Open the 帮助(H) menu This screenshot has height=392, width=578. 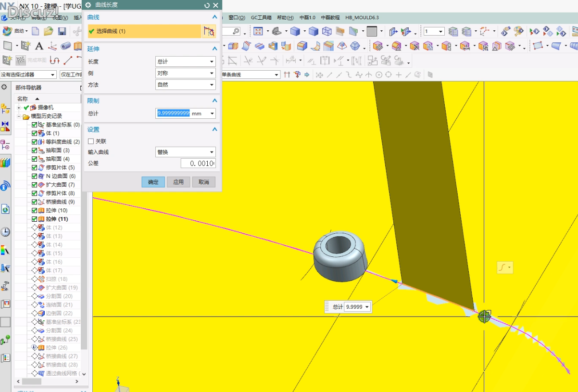click(x=286, y=17)
